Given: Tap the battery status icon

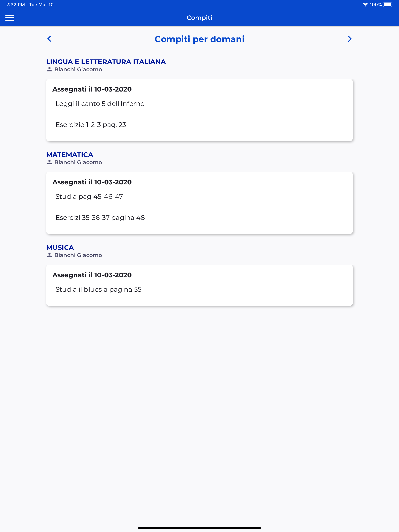Looking at the screenshot, I should 388,4.
